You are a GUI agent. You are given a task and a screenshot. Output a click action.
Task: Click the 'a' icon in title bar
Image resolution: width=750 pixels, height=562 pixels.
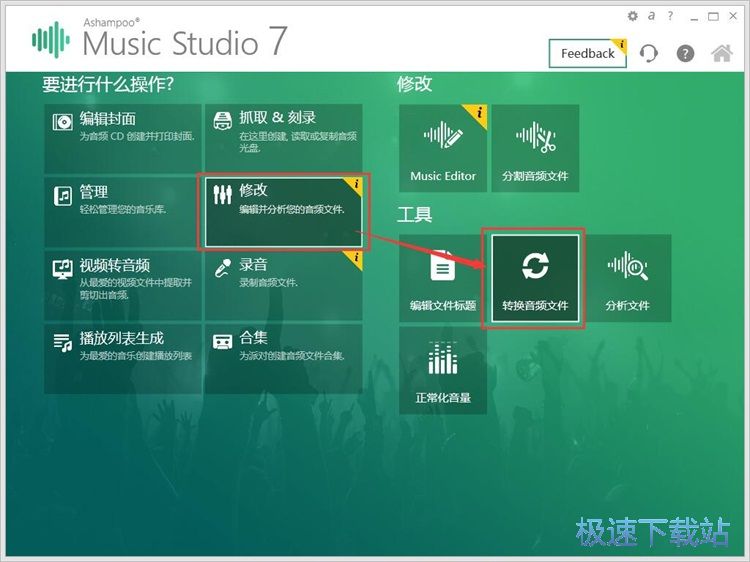651,16
